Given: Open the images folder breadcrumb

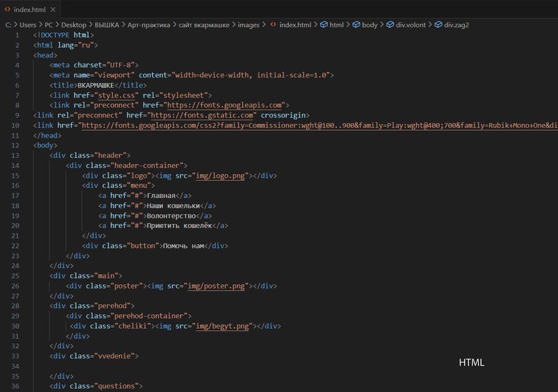Looking at the screenshot, I should coord(249,25).
